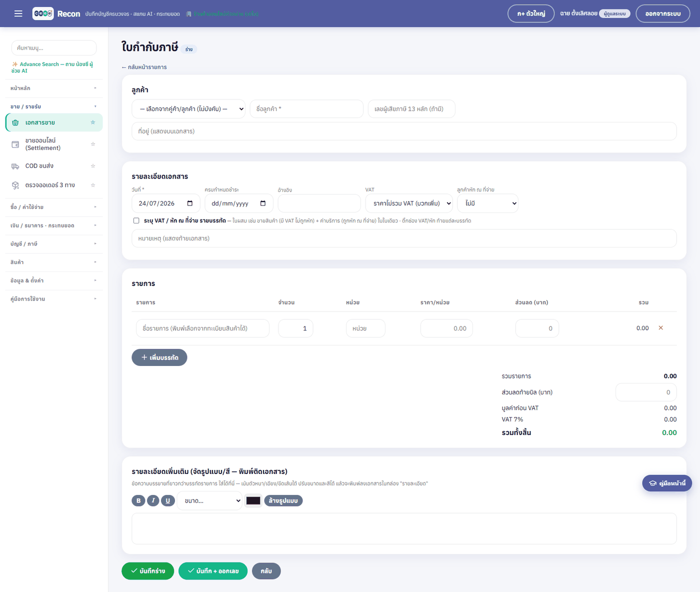
Task: Expand the บัญชี / ภาษี sidebar section
Action: pyautogui.click(x=53, y=244)
